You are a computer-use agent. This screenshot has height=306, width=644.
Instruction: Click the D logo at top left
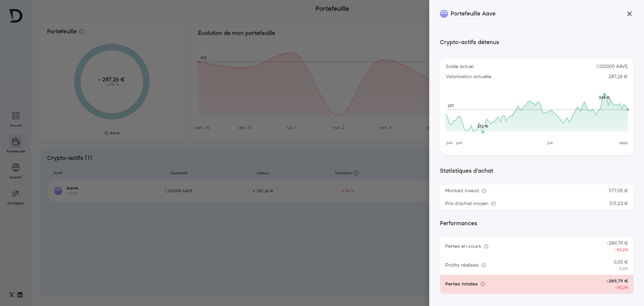pyautogui.click(x=16, y=16)
